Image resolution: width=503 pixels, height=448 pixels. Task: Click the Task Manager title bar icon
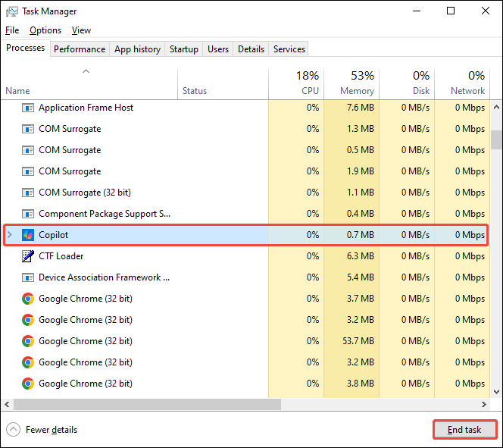(x=12, y=11)
